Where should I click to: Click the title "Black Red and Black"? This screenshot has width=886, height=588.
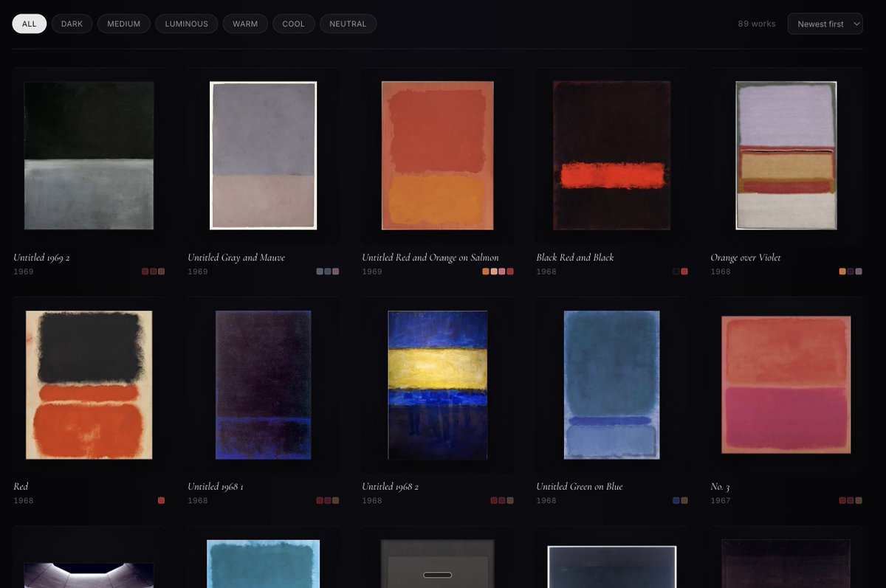(575, 257)
